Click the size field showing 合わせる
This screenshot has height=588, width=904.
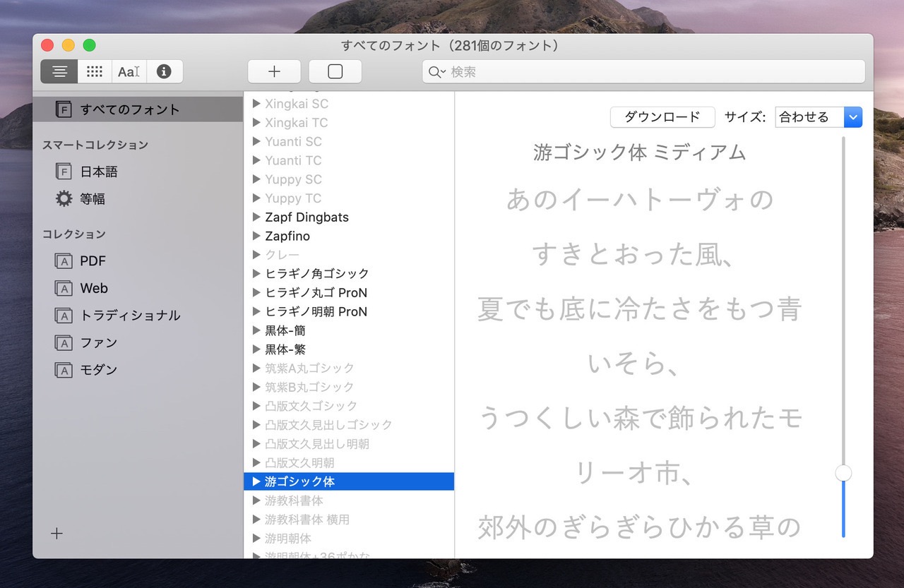(x=809, y=117)
